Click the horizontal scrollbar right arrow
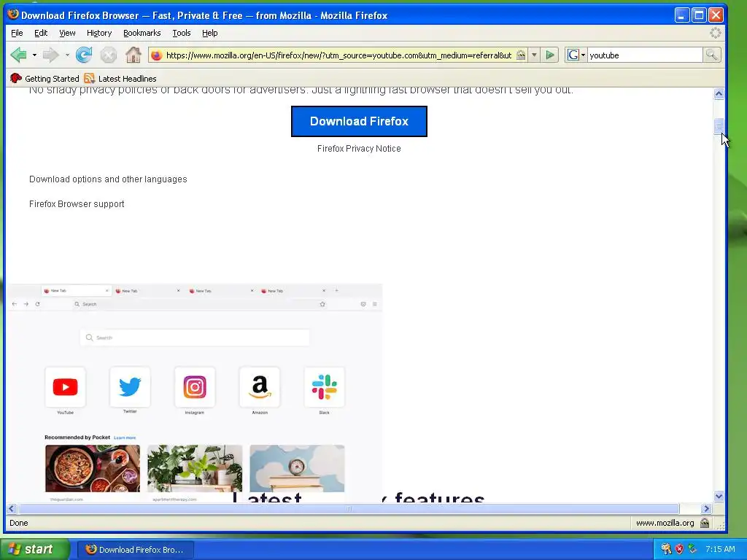 (x=707, y=508)
